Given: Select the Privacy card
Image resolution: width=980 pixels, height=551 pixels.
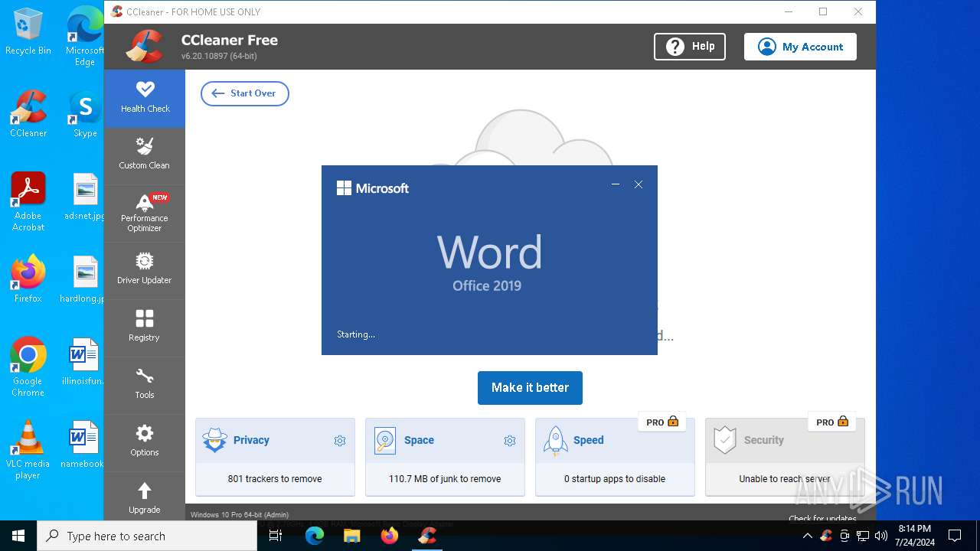Looking at the screenshot, I should tap(275, 457).
